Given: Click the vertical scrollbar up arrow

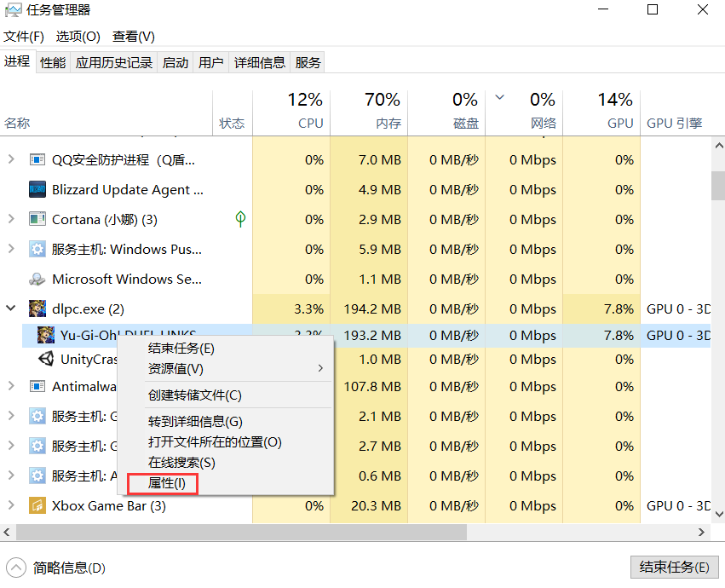Looking at the screenshot, I should [718, 145].
